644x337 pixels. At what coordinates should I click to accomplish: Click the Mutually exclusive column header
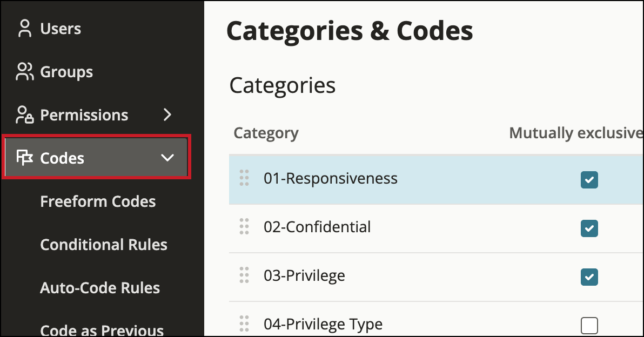tap(576, 133)
